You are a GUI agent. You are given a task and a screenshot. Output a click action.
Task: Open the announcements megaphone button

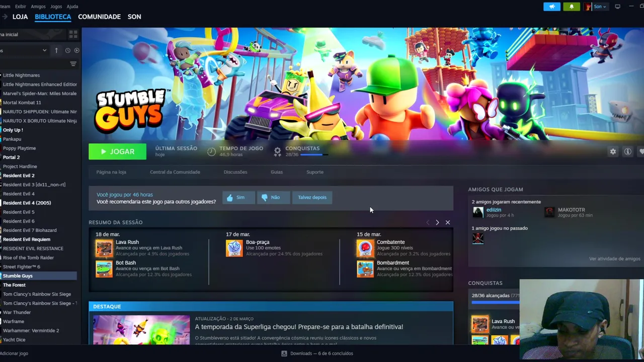point(552,7)
